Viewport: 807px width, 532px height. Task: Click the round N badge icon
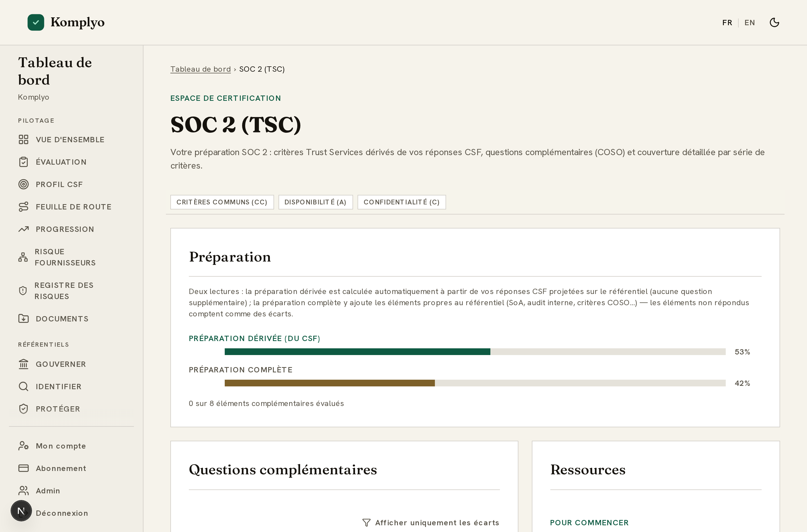[21, 511]
